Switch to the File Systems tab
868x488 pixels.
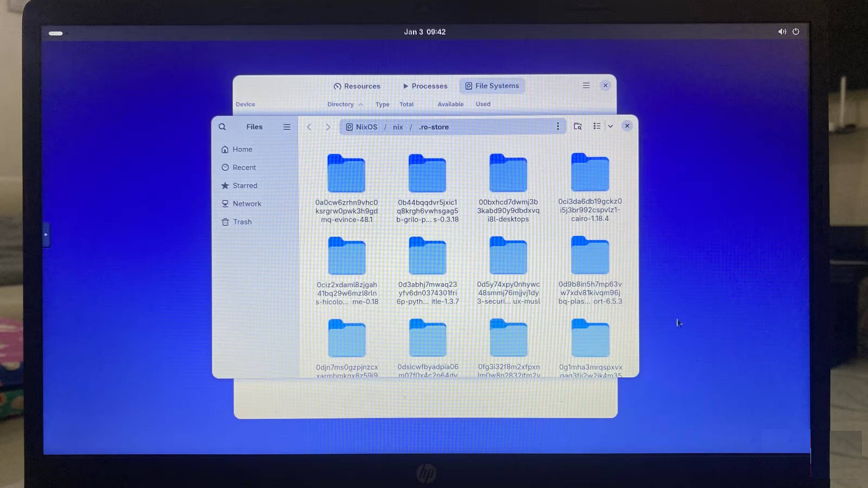492,86
